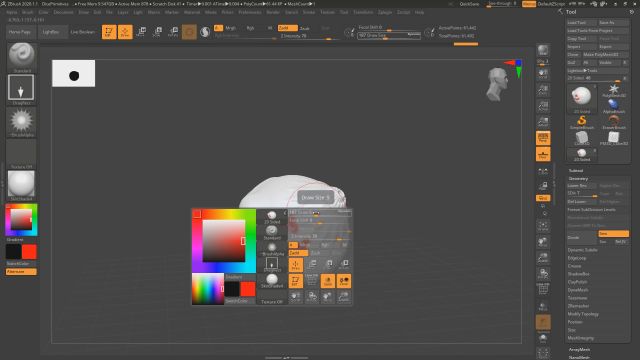
Task: Expand the ArrayMesh section
Action: coord(580,349)
